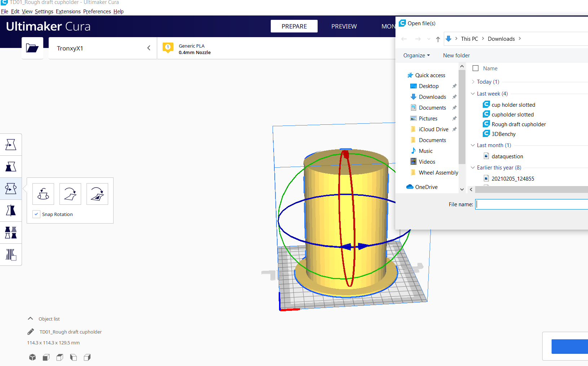Open Downloads in the navigation pane
This screenshot has height=366, width=588.
[x=428, y=97]
